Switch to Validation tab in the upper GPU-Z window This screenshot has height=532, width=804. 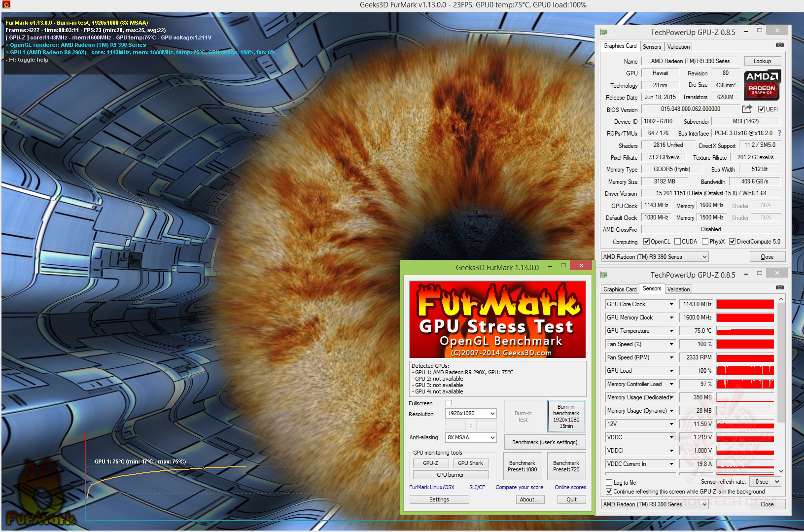point(679,47)
